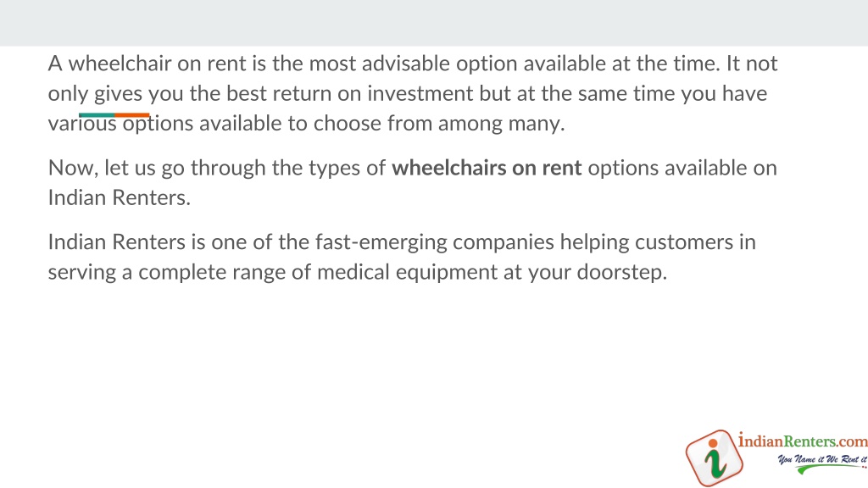
Task: Click the 'You Name it We Rent it' tagline
Action: coord(822,458)
